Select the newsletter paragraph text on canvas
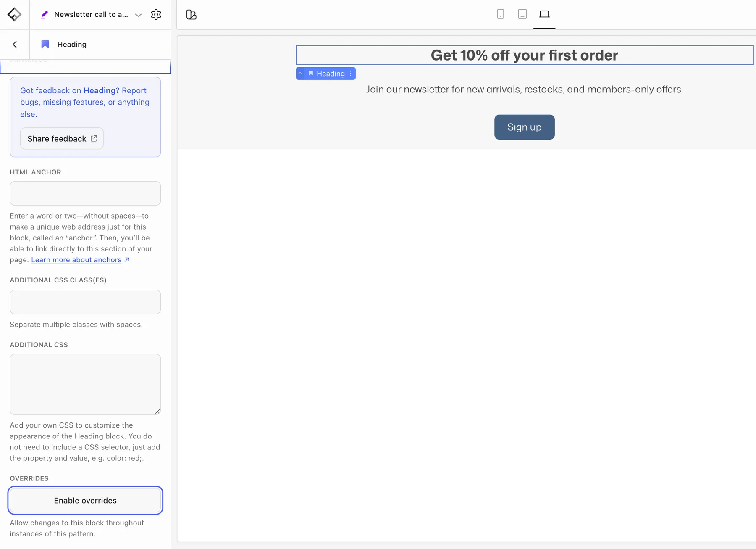Viewport: 756px width, 549px height. (x=525, y=90)
